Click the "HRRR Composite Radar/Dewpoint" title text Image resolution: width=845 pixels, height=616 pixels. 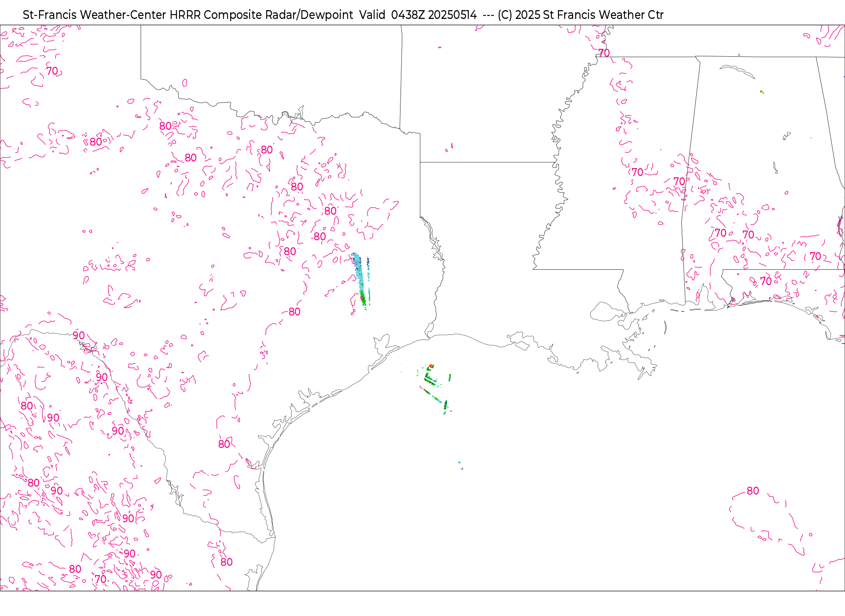pyautogui.click(x=261, y=15)
